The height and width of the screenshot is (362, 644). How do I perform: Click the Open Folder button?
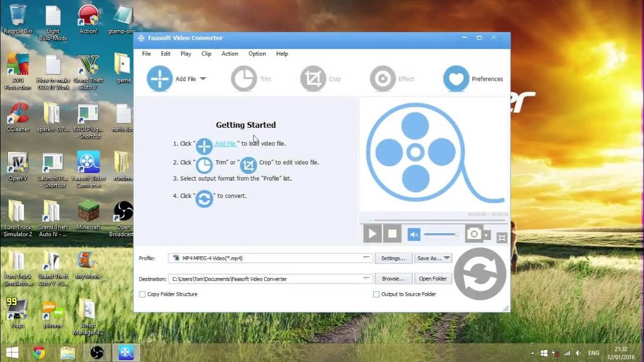pos(433,279)
